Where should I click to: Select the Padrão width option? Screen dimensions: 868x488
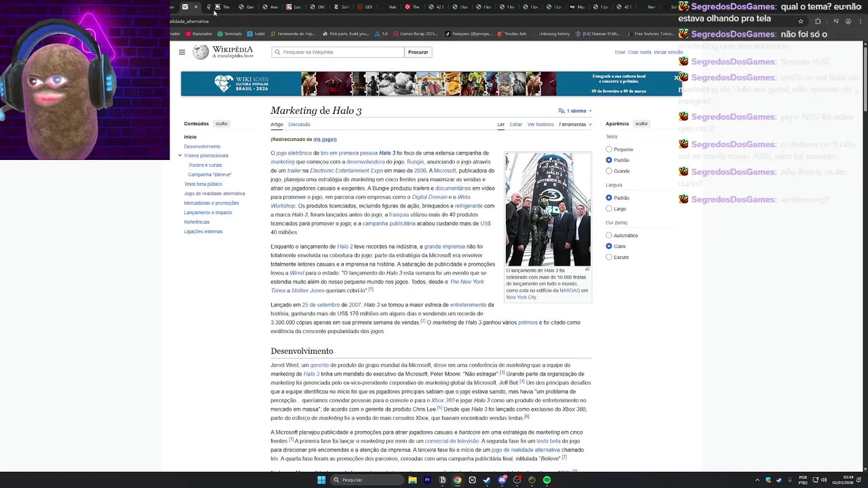click(609, 198)
